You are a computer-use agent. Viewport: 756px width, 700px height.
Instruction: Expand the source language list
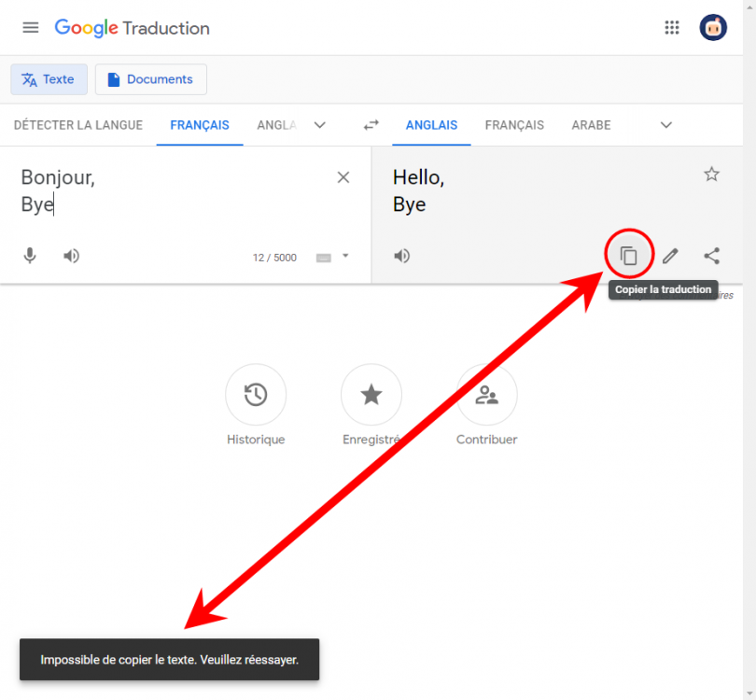tap(320, 125)
